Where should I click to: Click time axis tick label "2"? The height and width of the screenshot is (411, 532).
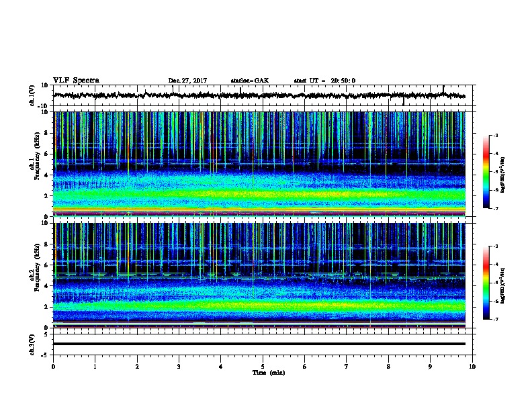click(x=137, y=367)
